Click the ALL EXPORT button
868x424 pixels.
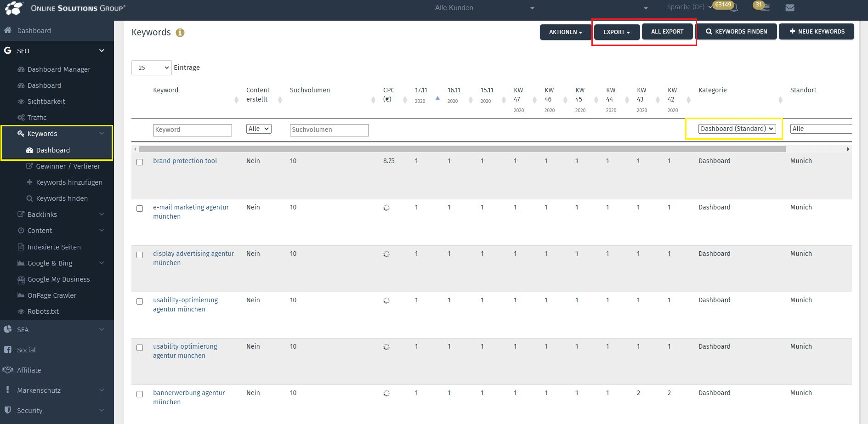pyautogui.click(x=667, y=32)
